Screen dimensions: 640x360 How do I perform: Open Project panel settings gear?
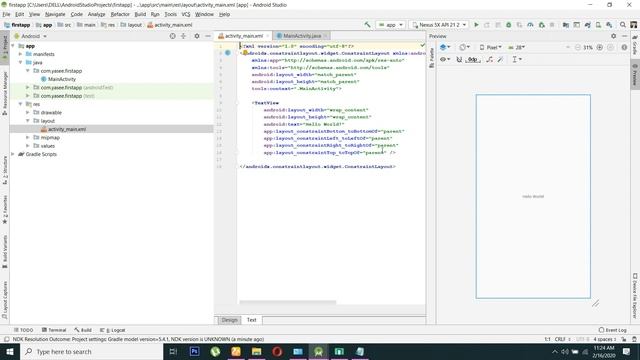(197, 36)
